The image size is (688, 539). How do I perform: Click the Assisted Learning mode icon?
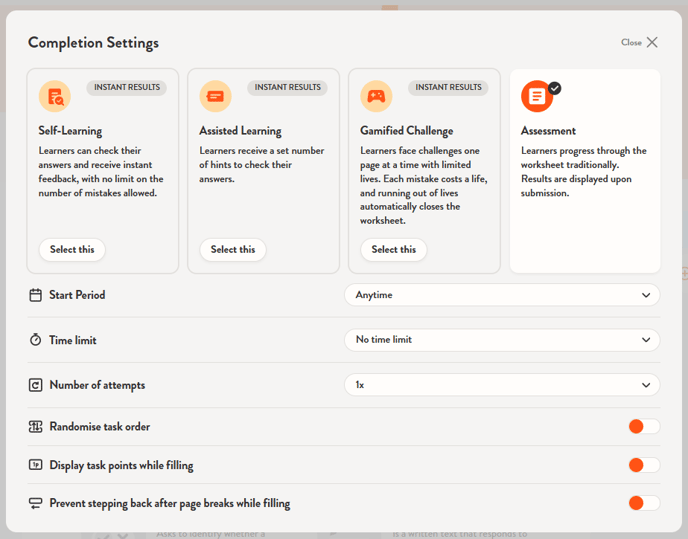click(x=215, y=96)
